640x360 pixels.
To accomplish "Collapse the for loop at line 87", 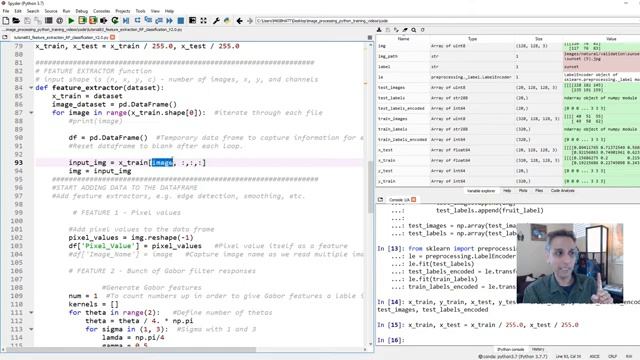I will tap(31, 113).
